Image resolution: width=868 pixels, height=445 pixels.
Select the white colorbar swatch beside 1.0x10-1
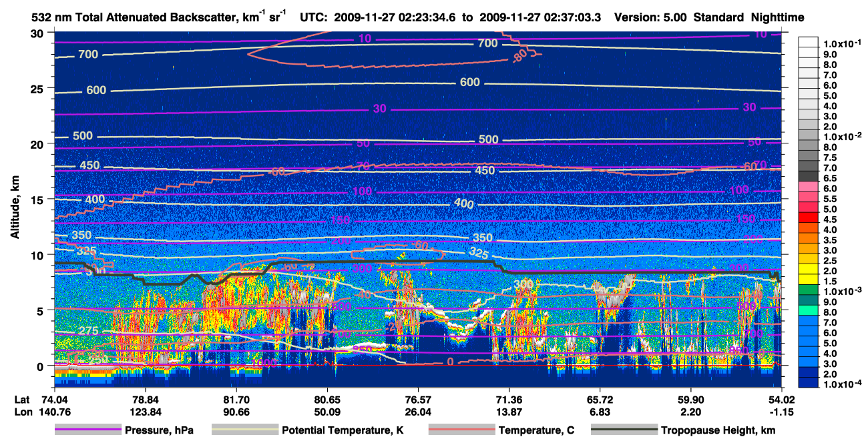click(809, 42)
